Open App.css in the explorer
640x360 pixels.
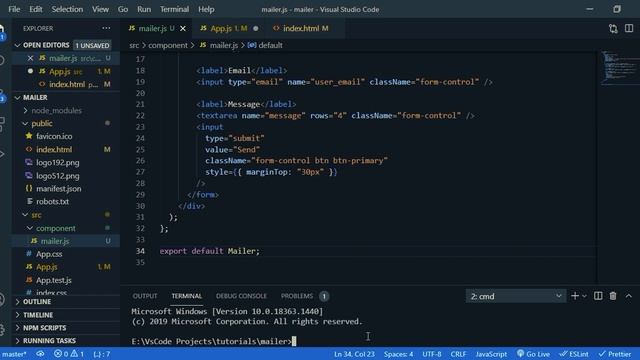49,254
